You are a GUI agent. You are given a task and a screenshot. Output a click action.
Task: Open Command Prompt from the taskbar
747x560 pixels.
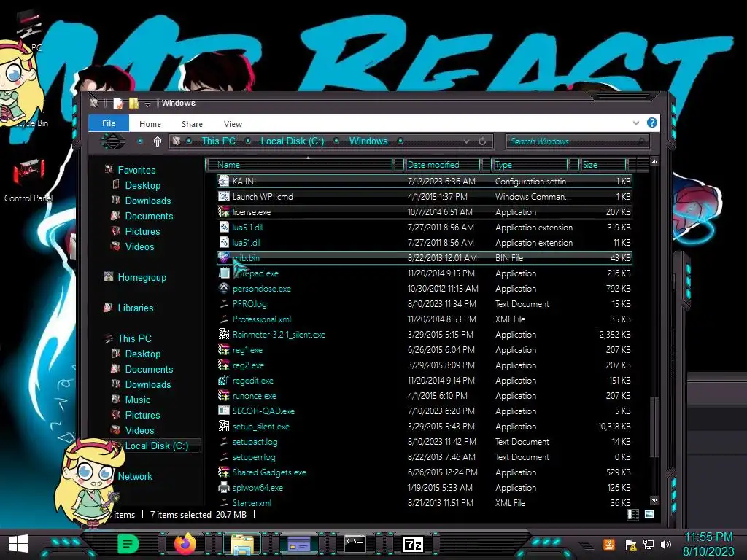tap(355, 543)
